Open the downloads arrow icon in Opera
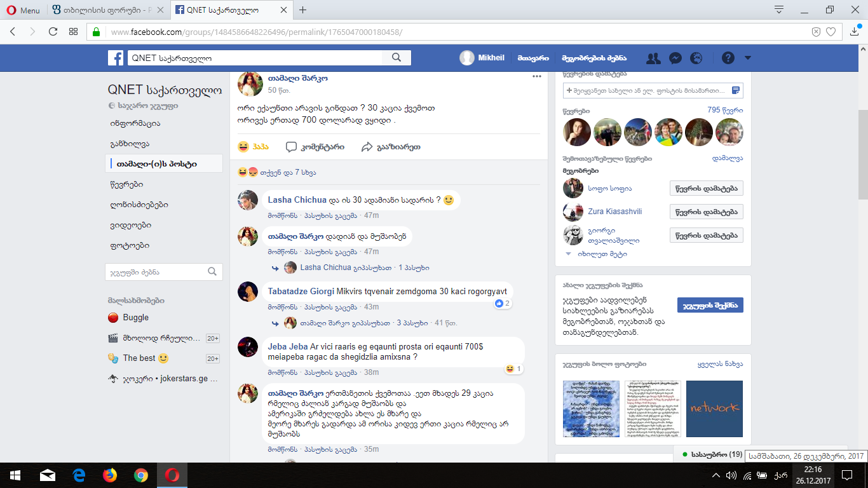The image size is (868, 488). [x=855, y=32]
